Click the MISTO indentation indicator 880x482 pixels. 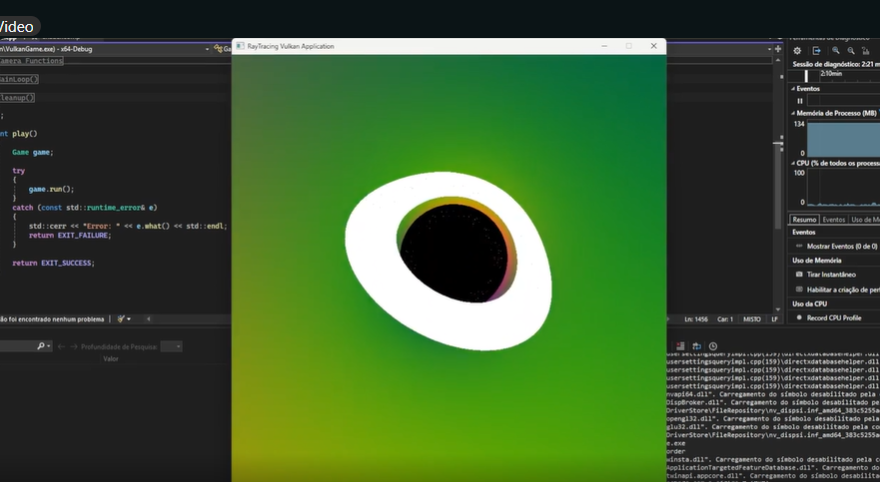pyautogui.click(x=752, y=319)
